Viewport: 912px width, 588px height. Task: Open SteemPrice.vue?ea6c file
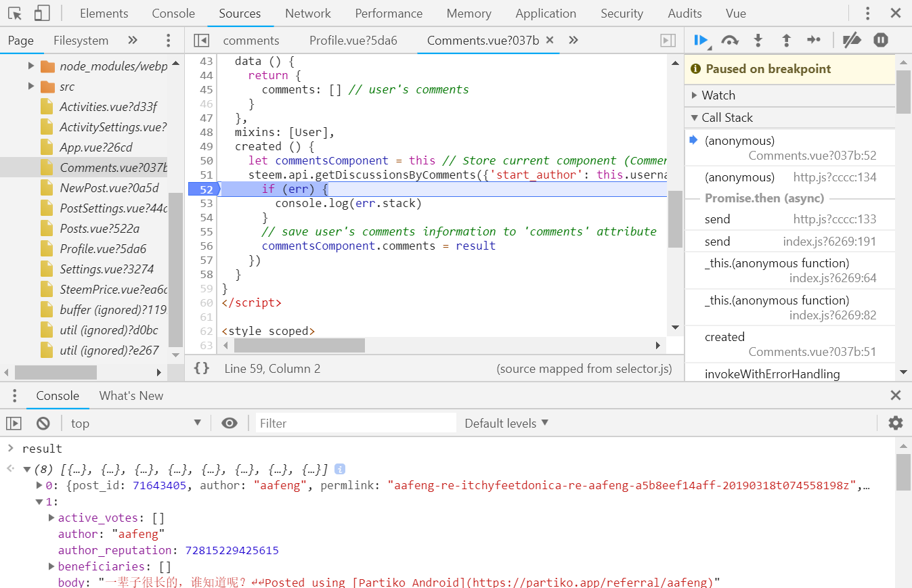click(114, 290)
